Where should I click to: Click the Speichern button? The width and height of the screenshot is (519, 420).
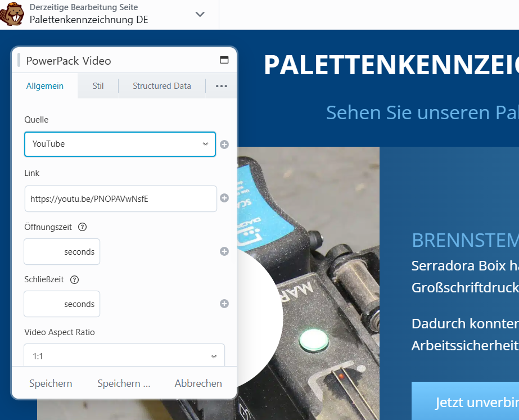point(51,383)
